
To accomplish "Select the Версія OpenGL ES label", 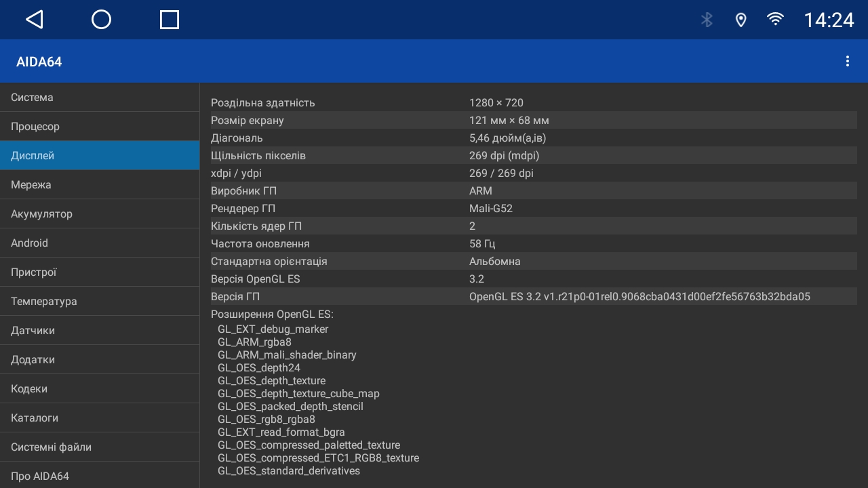I will 256,279.
